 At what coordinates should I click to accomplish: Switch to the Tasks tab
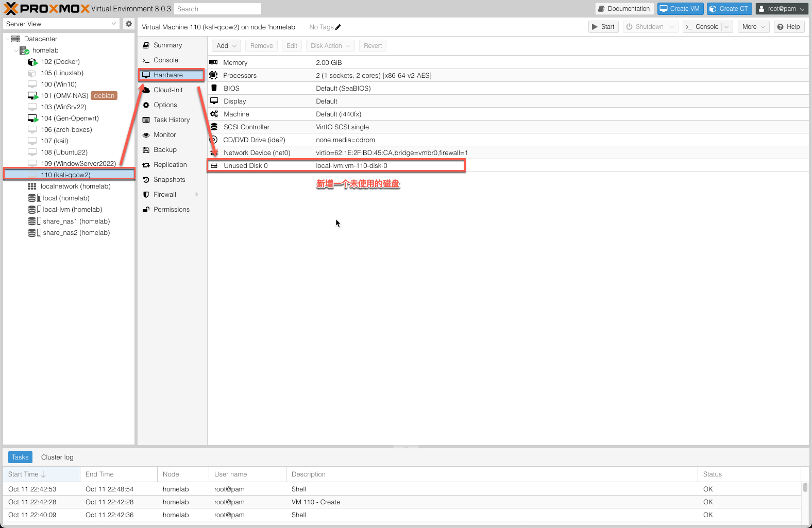(x=20, y=457)
